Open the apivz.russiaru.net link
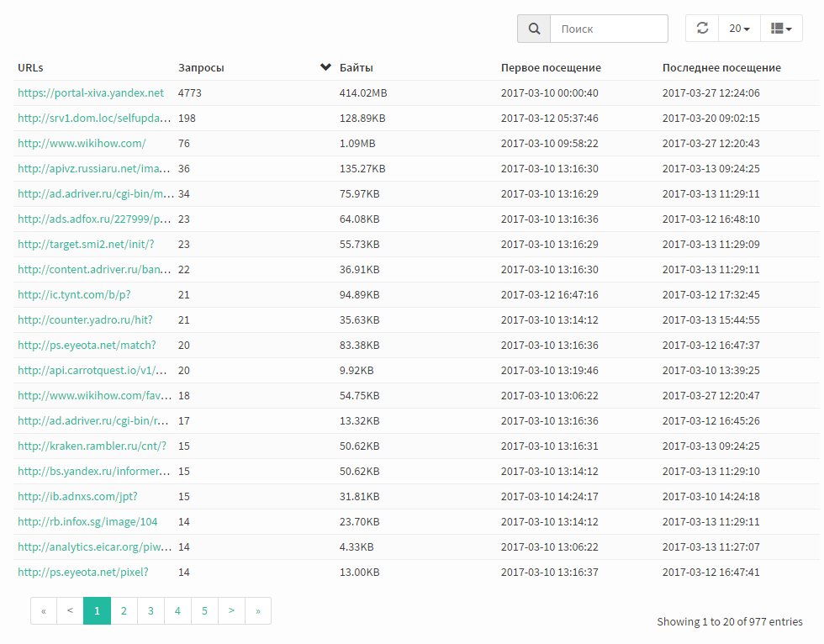The image size is (824, 644). (x=94, y=169)
